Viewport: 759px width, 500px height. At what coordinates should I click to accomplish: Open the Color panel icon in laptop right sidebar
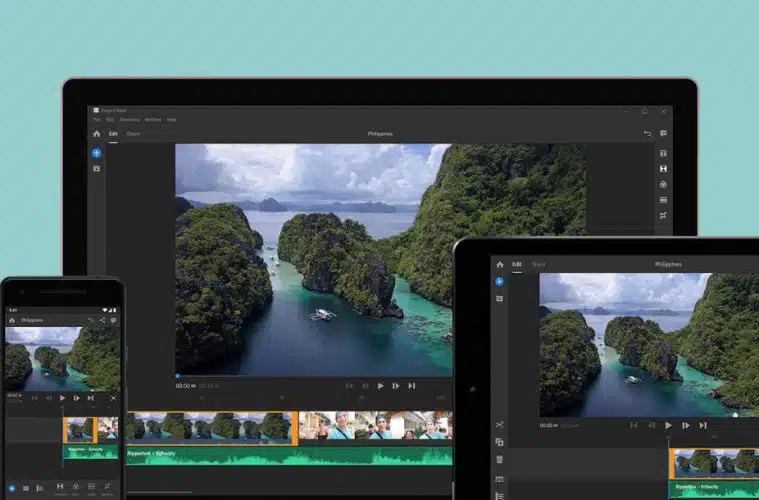pyautogui.click(x=663, y=185)
